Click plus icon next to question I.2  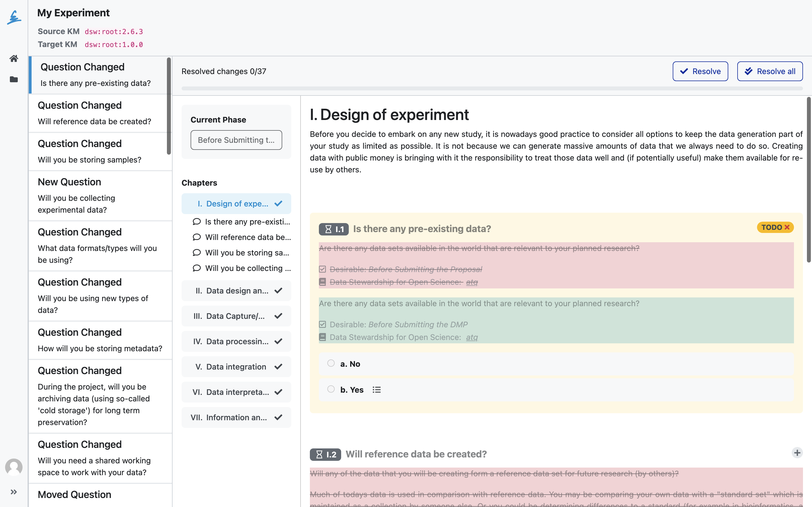pyautogui.click(x=797, y=453)
